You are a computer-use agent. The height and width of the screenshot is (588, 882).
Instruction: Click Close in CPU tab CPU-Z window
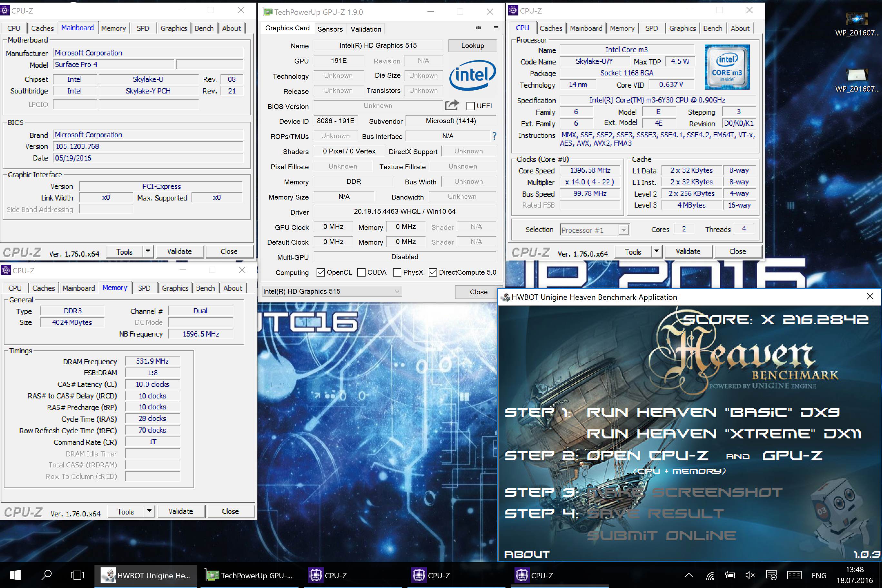coord(737,251)
